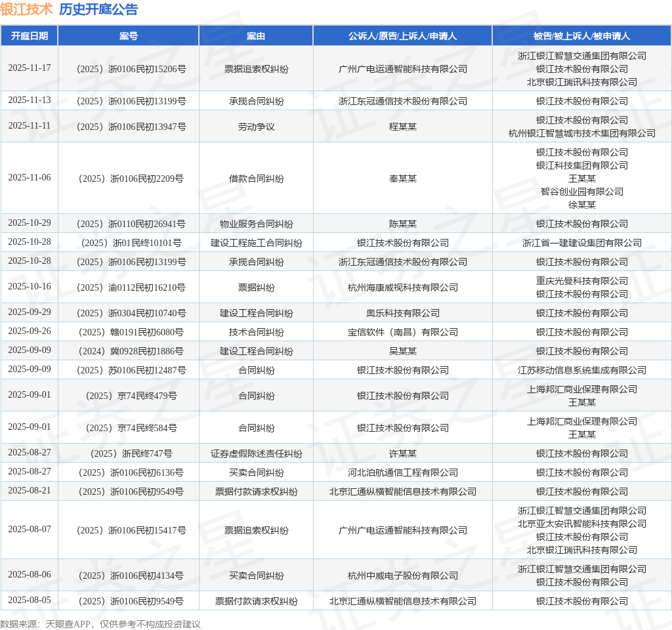Viewport: 672px width, 630px height.
Task: Click plaintiff 杭州海康威视科技有限公司
Action: click(x=402, y=287)
